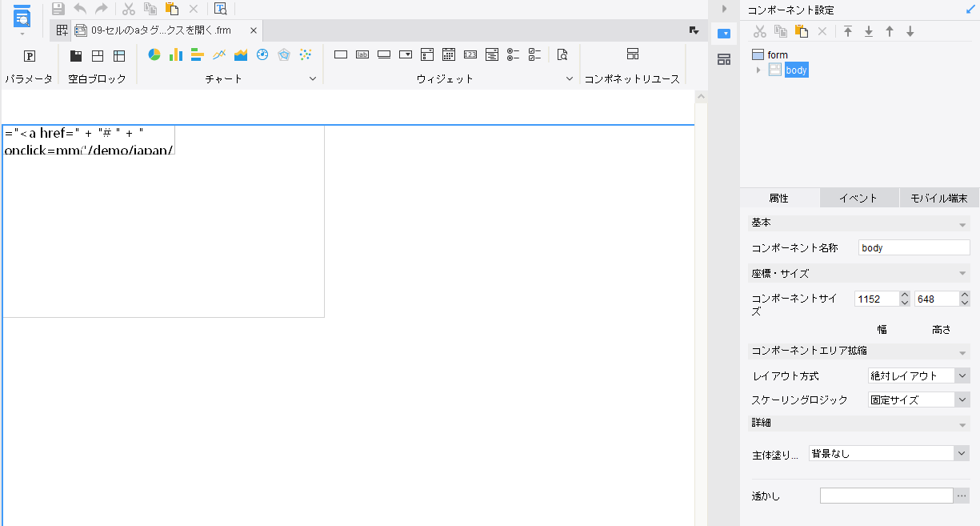Click the paste icon in コンポーネント設定 panel

click(x=802, y=31)
